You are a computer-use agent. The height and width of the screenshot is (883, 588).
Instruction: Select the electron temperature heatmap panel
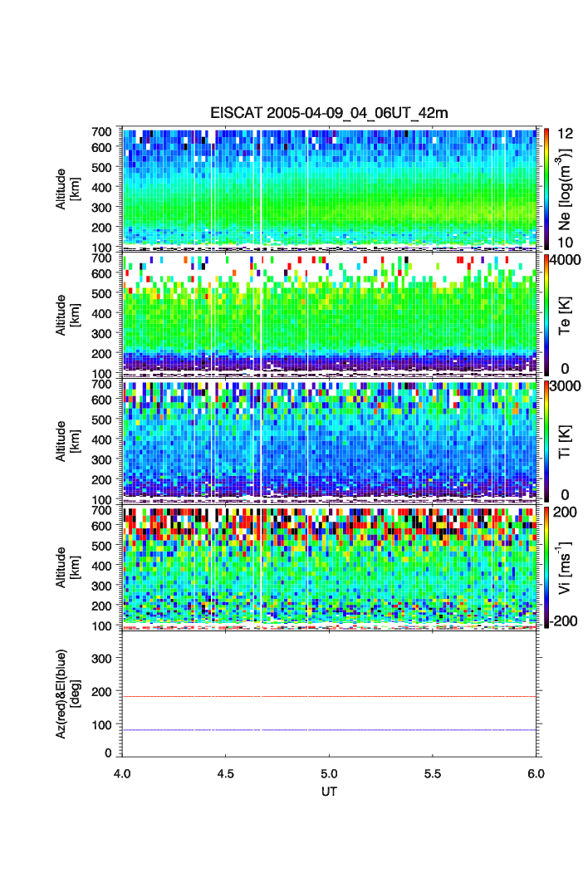(329, 314)
